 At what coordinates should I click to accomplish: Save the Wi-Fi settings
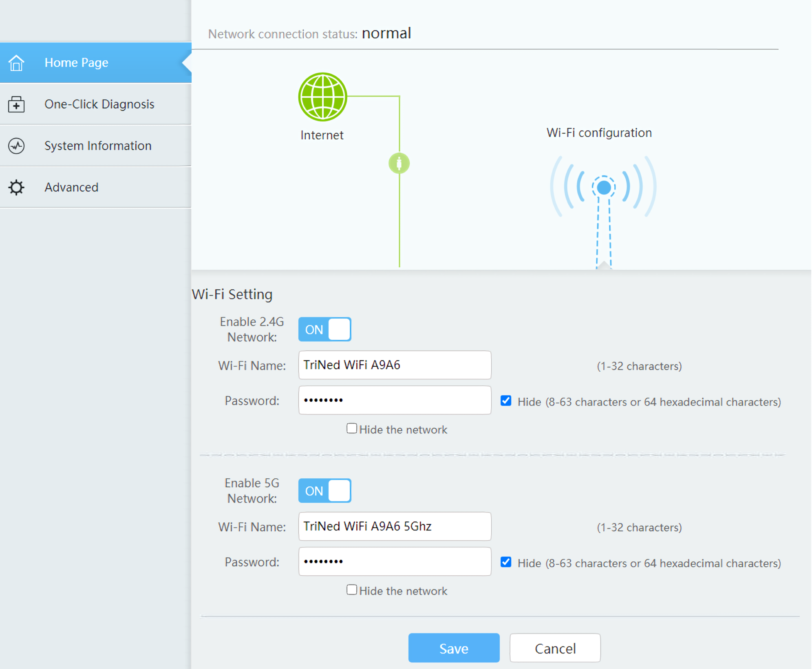coord(454,648)
